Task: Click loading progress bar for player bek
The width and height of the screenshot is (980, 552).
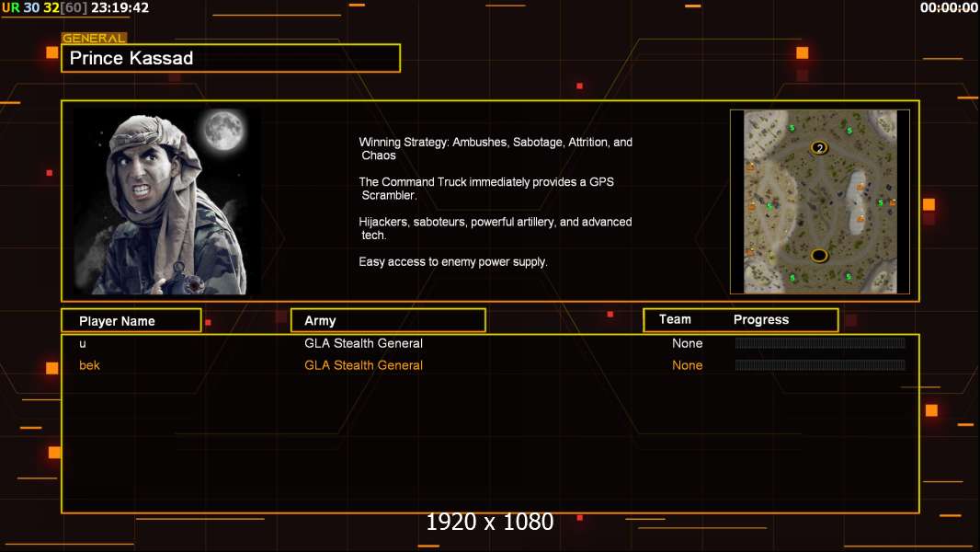Action: coord(820,364)
